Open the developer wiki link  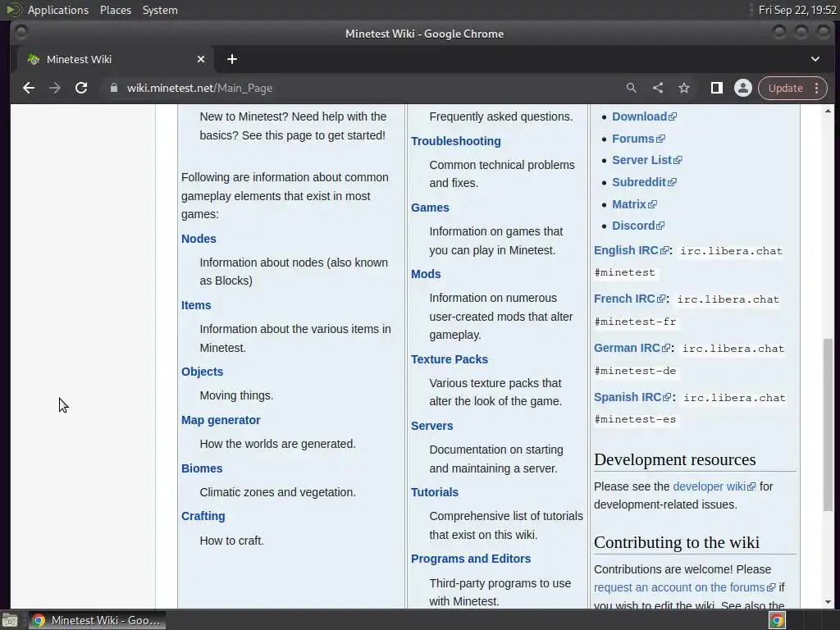(x=714, y=486)
